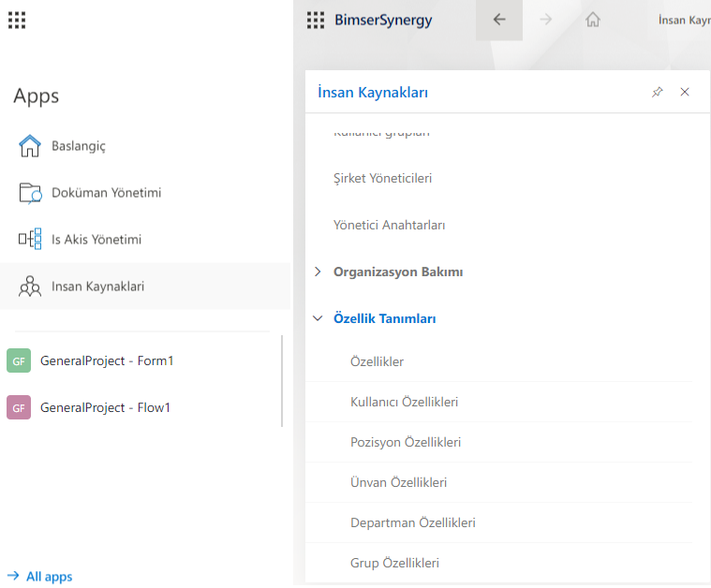This screenshot has height=588, width=711.
Task: Click the forward arrow navigation icon
Action: point(546,20)
